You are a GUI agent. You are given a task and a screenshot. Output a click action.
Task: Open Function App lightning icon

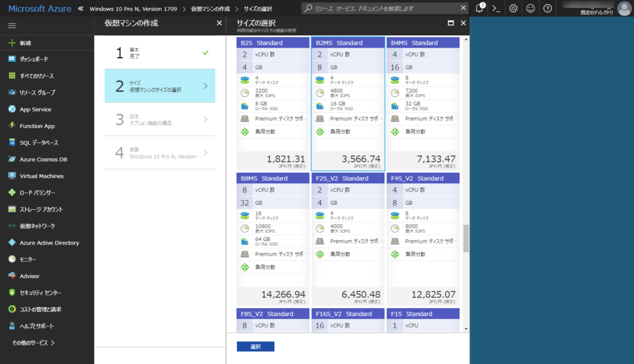tap(12, 126)
